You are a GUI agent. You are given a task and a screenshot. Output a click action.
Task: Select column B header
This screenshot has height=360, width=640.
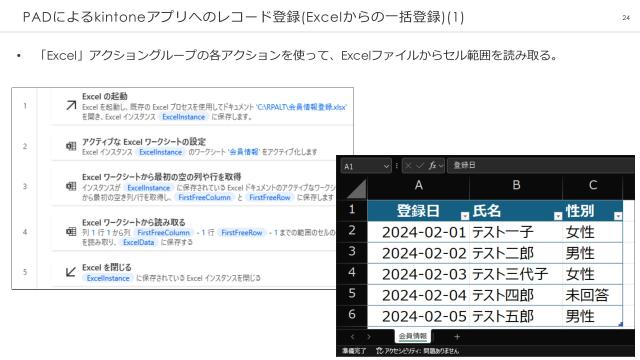516,186
